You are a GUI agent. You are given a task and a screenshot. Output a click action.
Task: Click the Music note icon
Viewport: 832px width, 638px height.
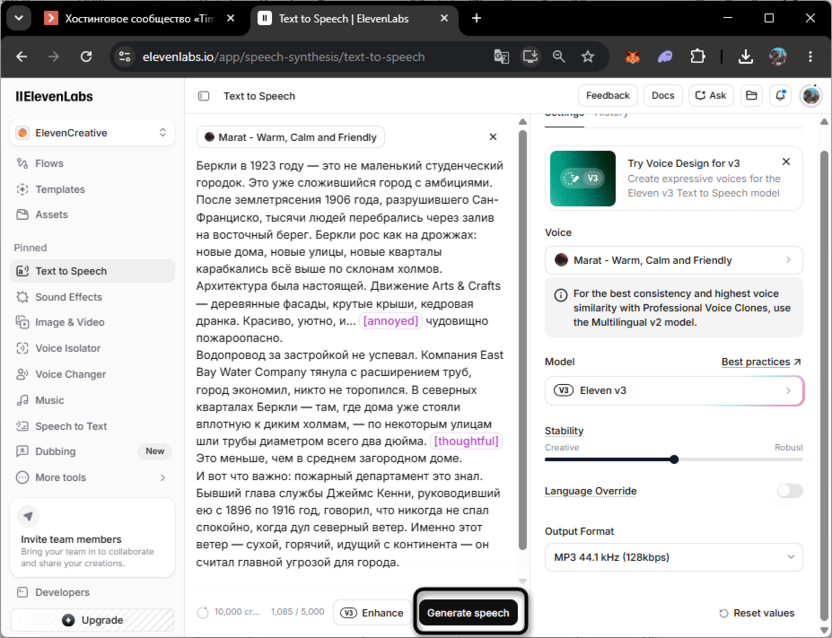point(22,400)
